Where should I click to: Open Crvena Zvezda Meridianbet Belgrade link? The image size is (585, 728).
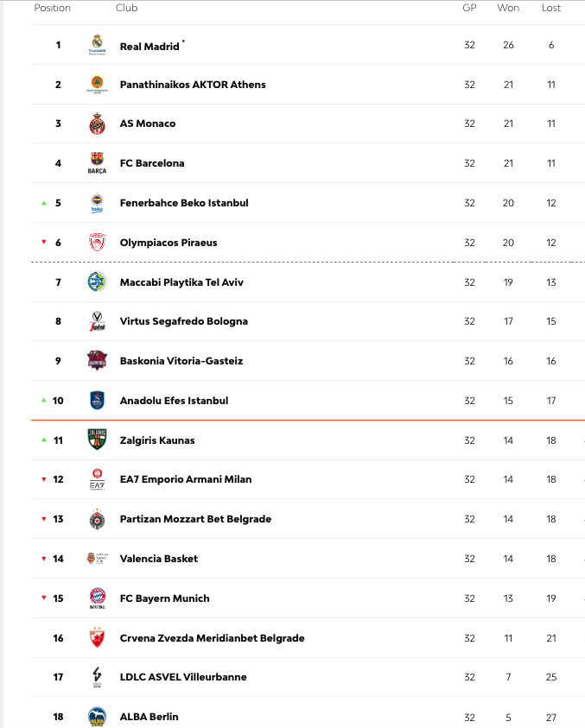click(212, 638)
